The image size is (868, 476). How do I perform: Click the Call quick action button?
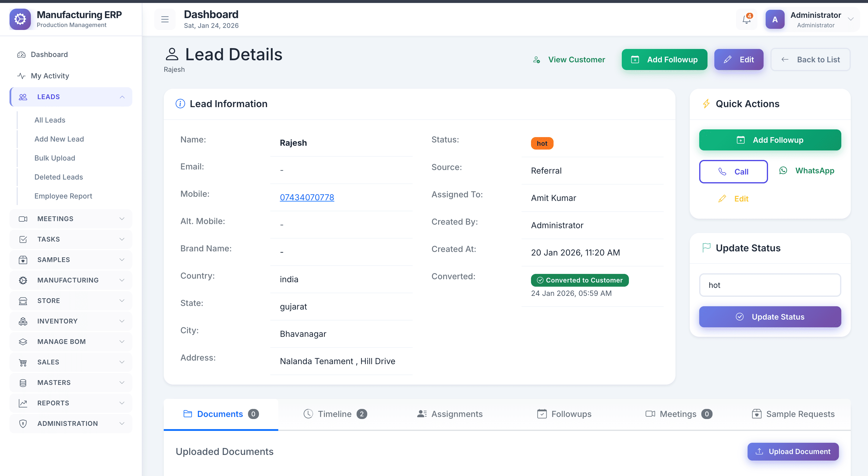pos(733,172)
